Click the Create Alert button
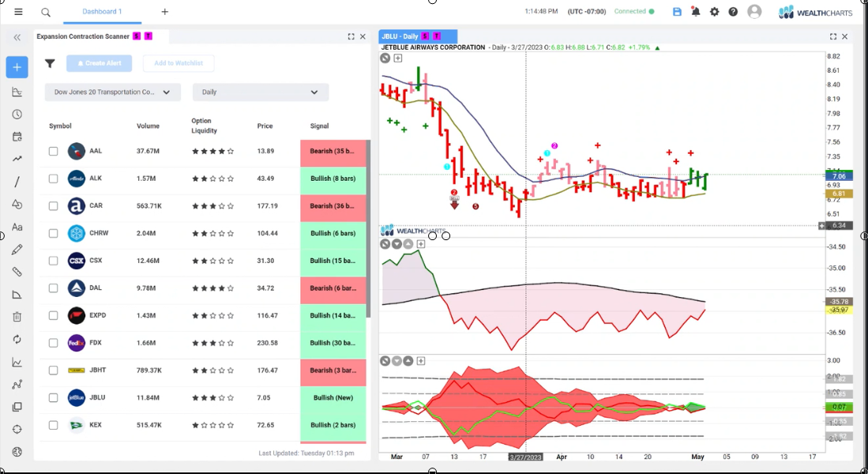 [x=99, y=63]
